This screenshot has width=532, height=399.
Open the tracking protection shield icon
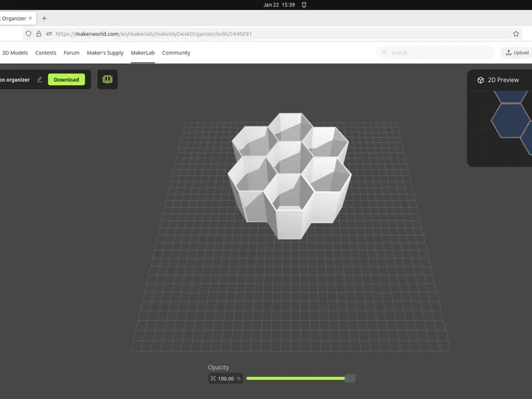29,34
